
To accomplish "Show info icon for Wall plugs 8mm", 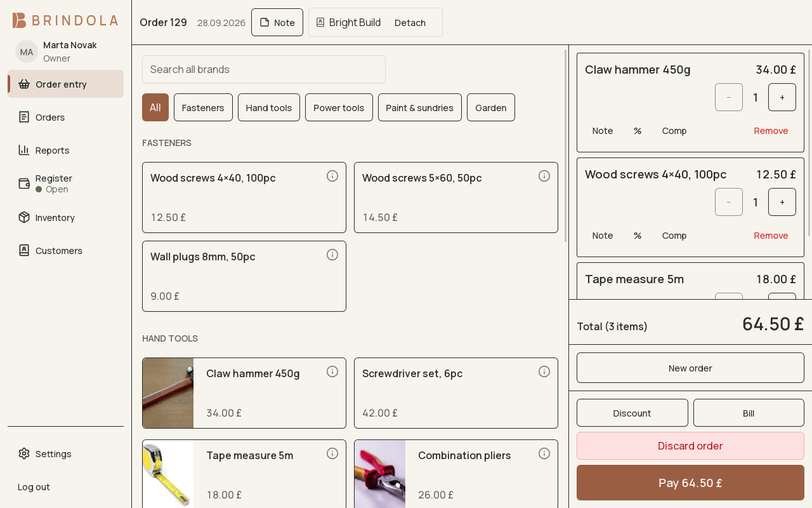I will coord(332,255).
